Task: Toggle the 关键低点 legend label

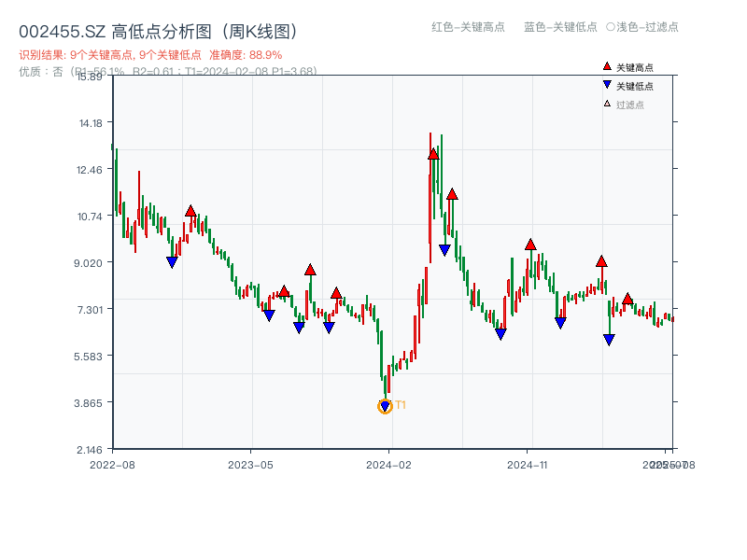Action: (x=635, y=86)
